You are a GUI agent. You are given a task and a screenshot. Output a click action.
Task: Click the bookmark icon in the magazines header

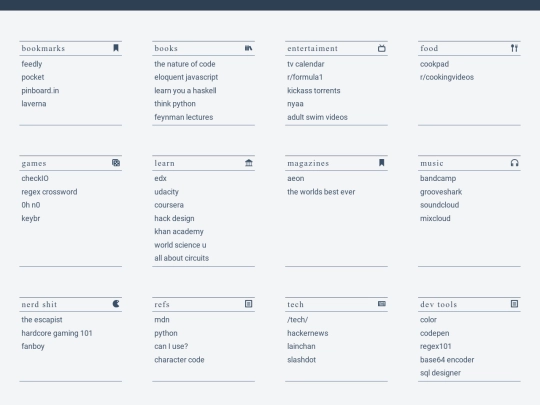(x=382, y=163)
